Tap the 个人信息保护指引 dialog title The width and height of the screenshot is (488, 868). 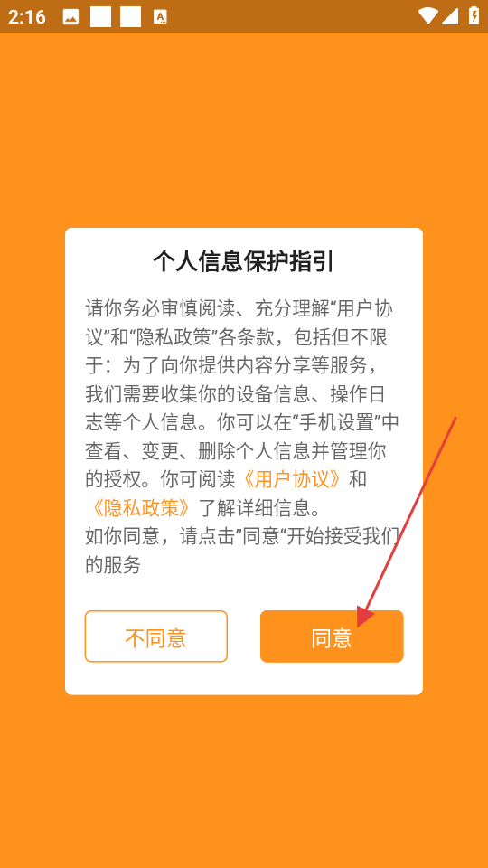(243, 262)
